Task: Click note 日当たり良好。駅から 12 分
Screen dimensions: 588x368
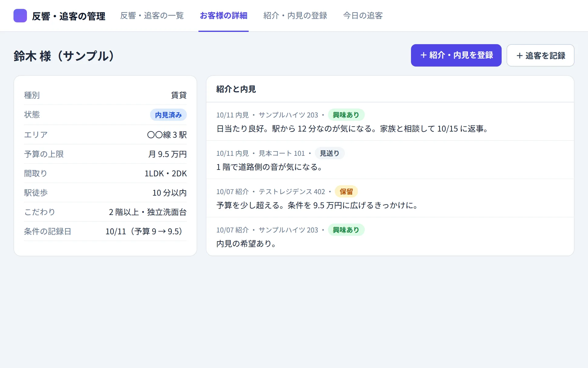Action: pyautogui.click(x=352, y=128)
